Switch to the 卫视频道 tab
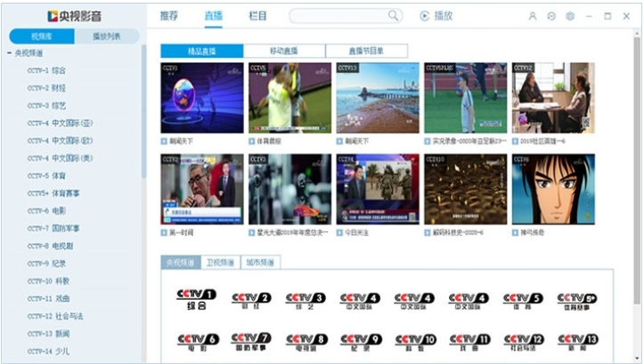The width and height of the screenshot is (644, 364). (221, 263)
